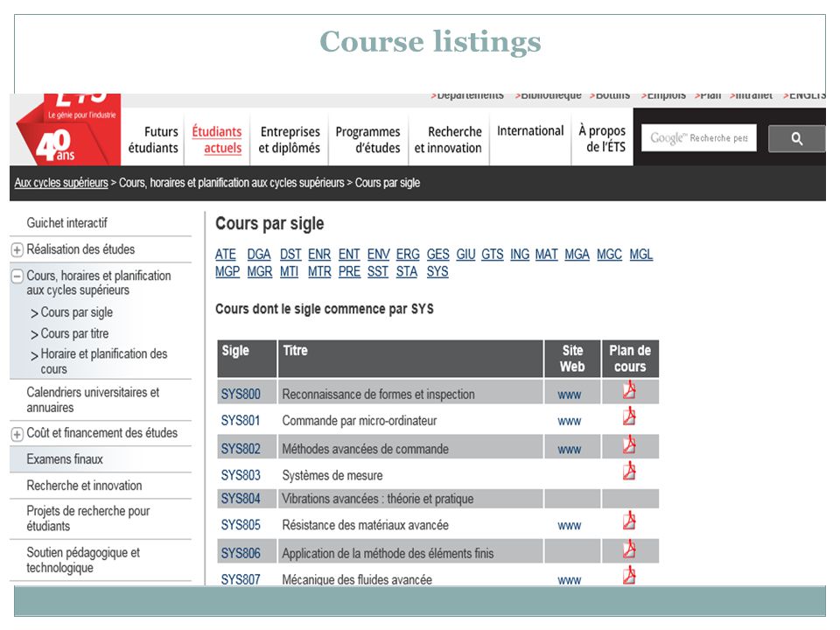Select the MGA sigle link
The image size is (840, 630).
pos(577,254)
